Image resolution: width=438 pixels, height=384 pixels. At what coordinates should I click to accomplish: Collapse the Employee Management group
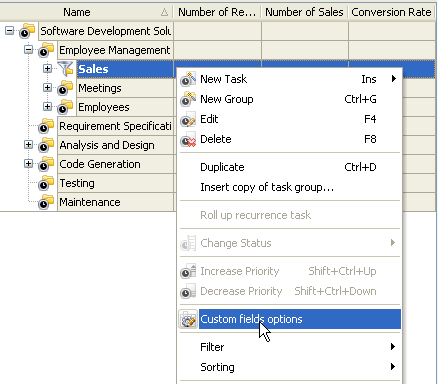coord(29,50)
